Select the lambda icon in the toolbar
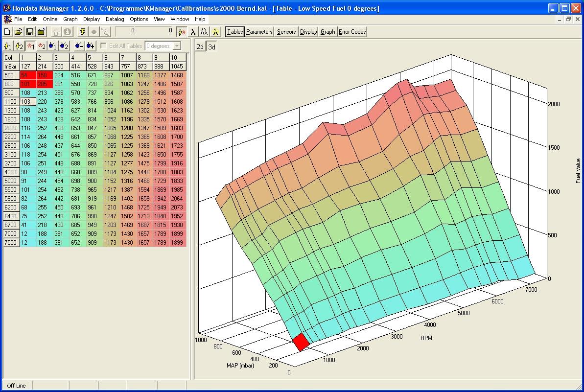 193,32
